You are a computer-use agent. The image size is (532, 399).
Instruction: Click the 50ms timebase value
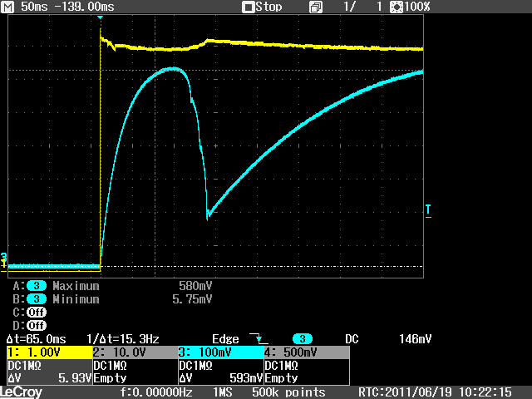coord(34,7)
